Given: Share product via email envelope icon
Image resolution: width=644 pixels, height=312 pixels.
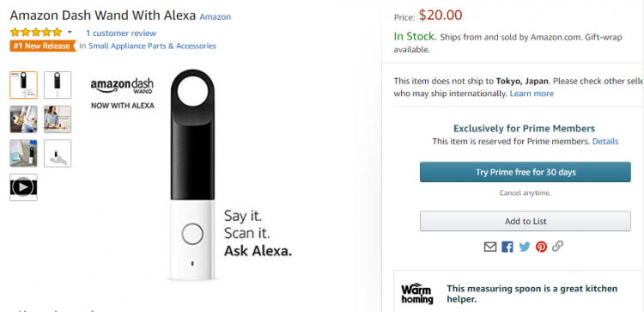Looking at the screenshot, I should coord(490,247).
